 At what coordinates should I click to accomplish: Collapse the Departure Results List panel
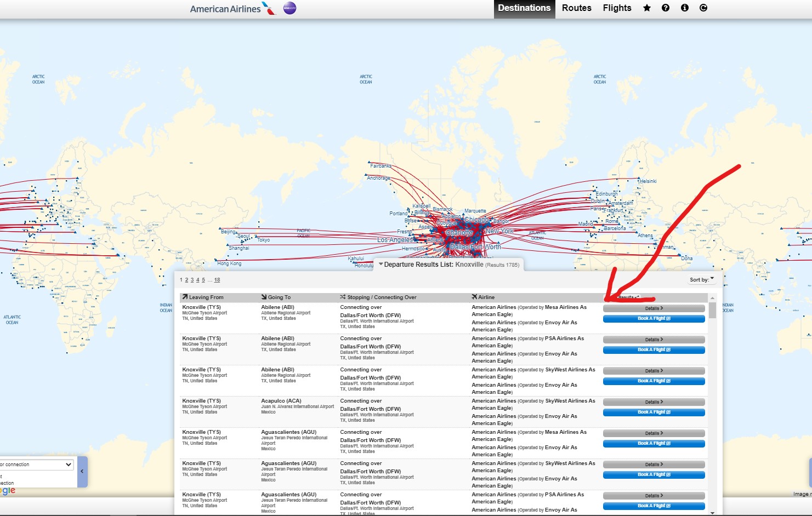[381, 264]
